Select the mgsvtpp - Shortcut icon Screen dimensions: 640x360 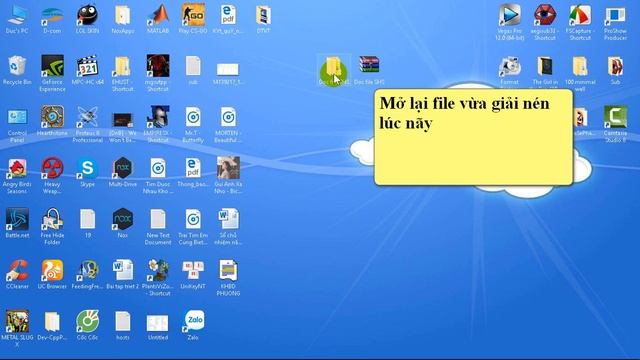tap(158, 73)
